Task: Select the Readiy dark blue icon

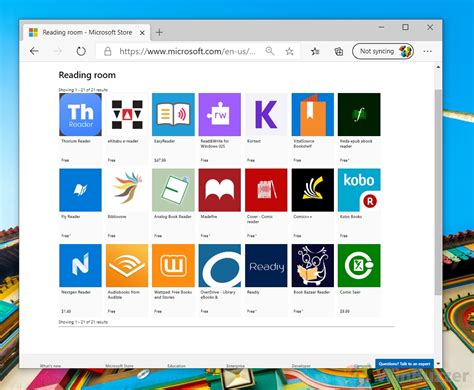Action: [x=266, y=265]
